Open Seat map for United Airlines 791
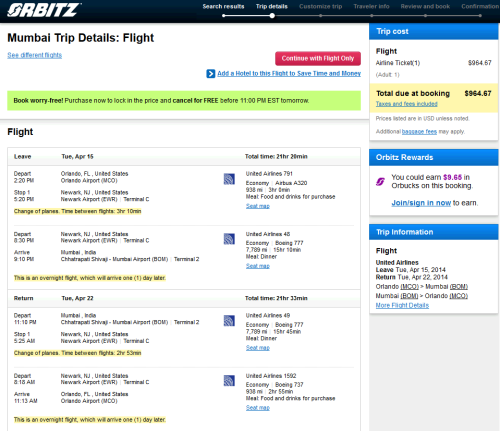Screen dimensions: 500x431 click(258, 206)
